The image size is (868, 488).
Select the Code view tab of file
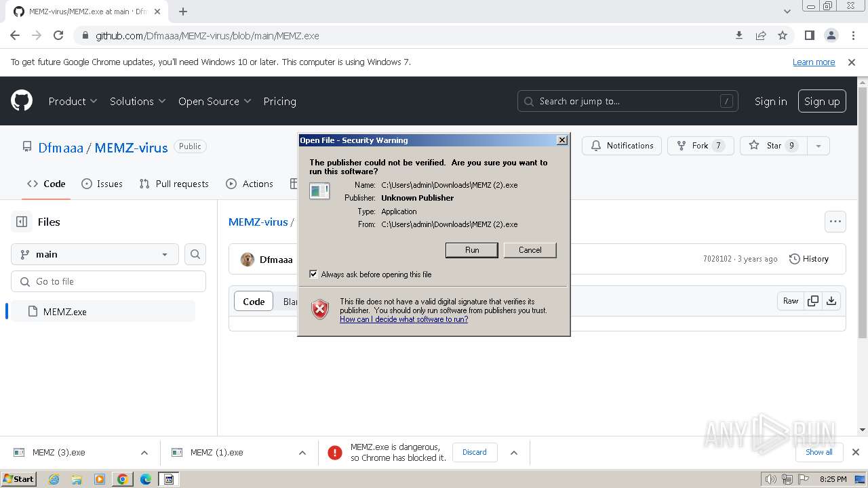(x=254, y=302)
